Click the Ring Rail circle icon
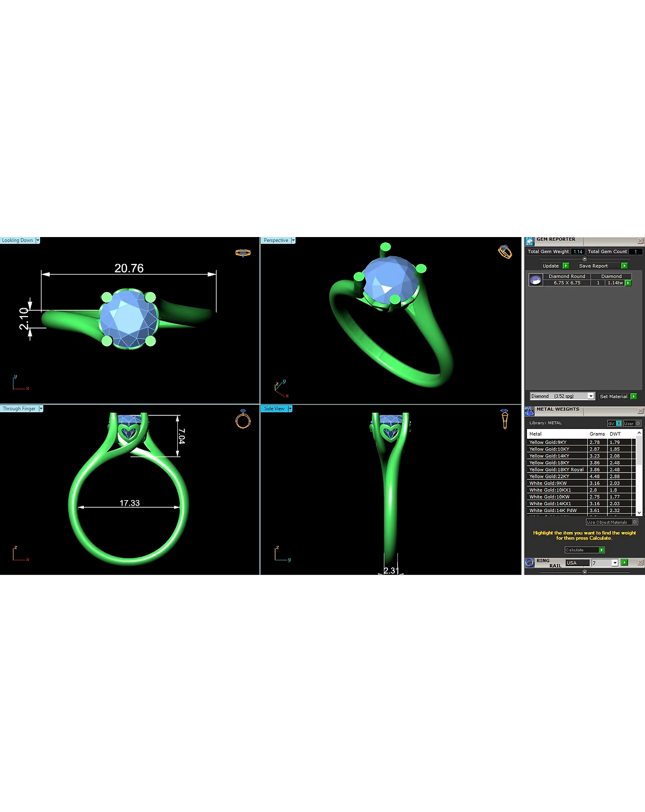Screen dimensions: 645x812 point(530,562)
